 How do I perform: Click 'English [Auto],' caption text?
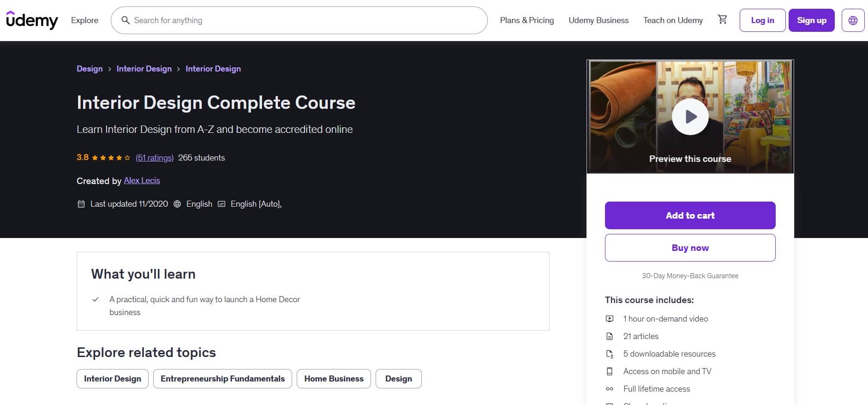click(256, 204)
